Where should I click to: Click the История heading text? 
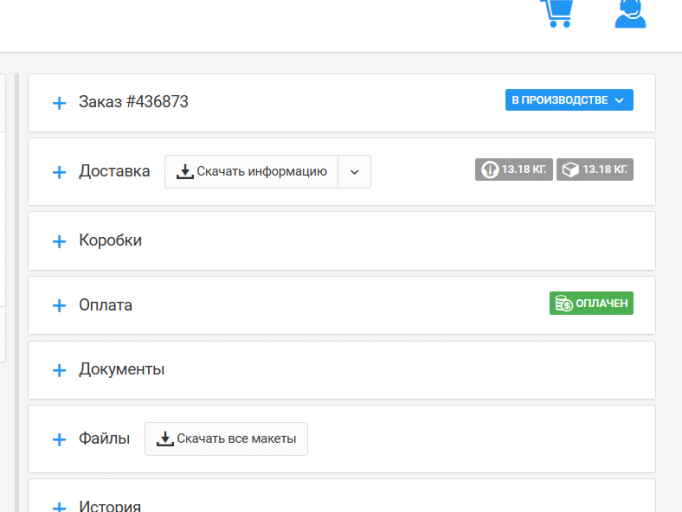(110, 505)
